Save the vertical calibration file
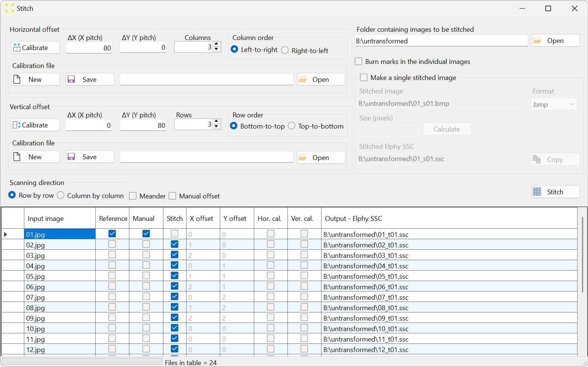 tap(90, 157)
